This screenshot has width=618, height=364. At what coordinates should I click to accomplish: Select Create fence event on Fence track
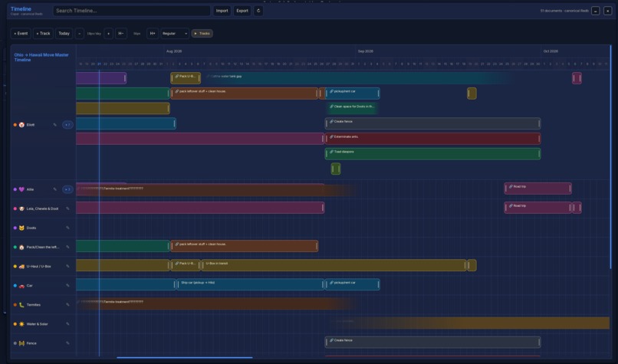tap(432, 342)
